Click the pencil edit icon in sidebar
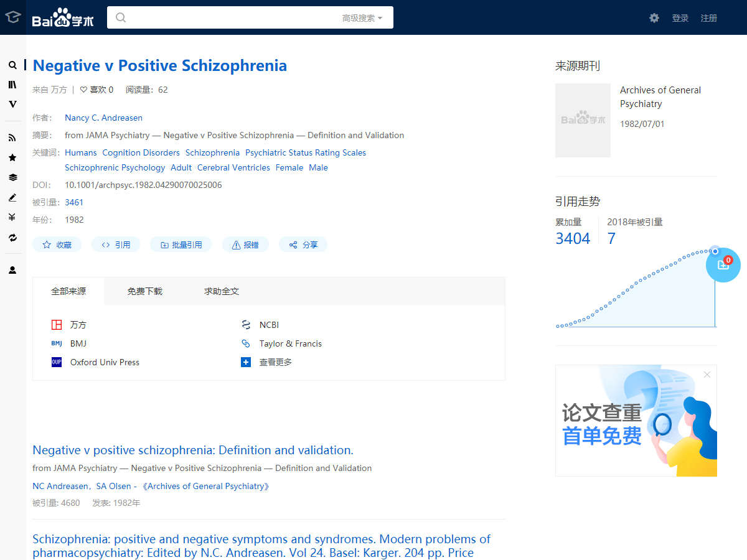747x560 pixels. [x=12, y=198]
